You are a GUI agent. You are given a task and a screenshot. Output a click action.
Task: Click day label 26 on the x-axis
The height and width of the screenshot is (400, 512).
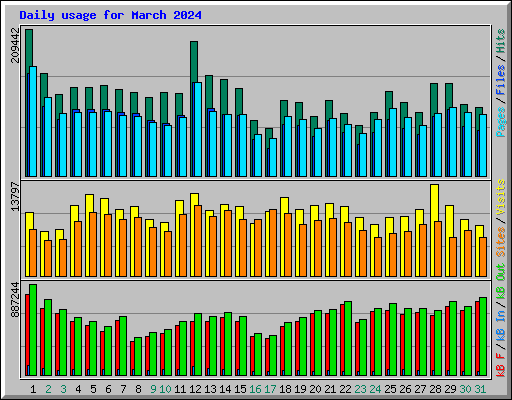click(x=405, y=389)
